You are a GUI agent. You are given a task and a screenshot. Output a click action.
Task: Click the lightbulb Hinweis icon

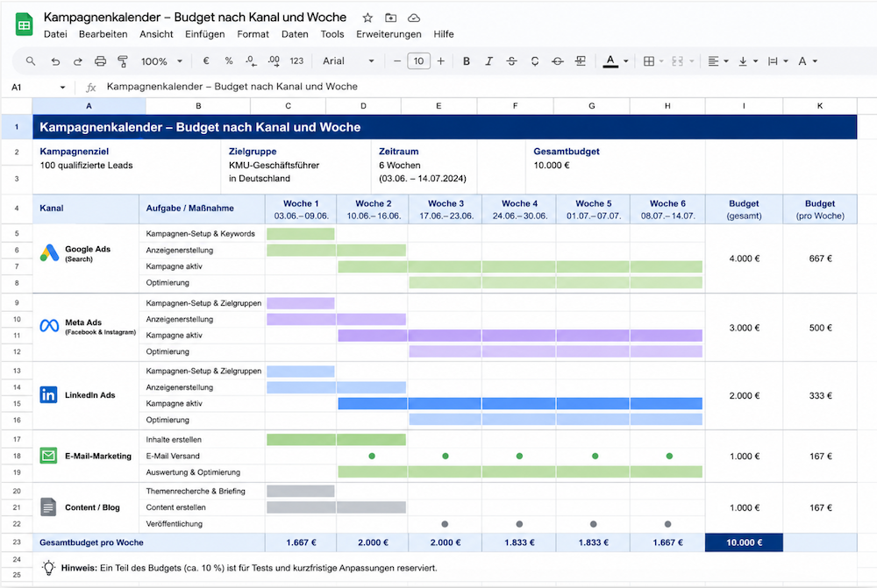pos(48,568)
